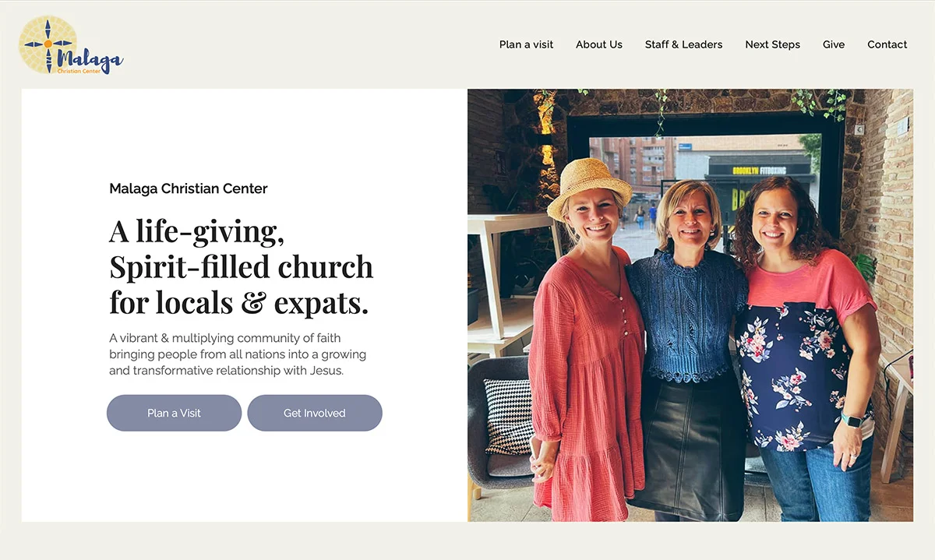This screenshot has width=935, height=560.
Task: Click the Brooklyn Fitboxing sign in the photo
Action: [759, 170]
